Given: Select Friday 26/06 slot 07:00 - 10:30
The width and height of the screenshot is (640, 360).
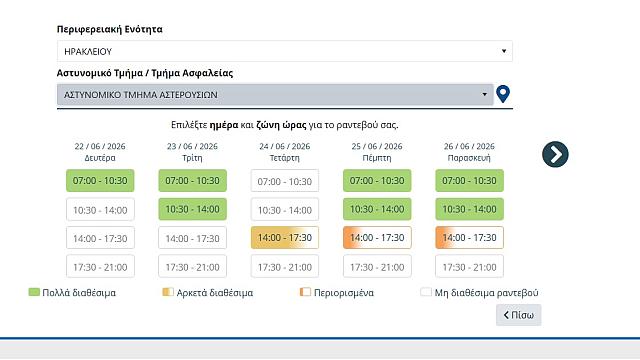Looking at the screenshot, I should [x=469, y=180].
